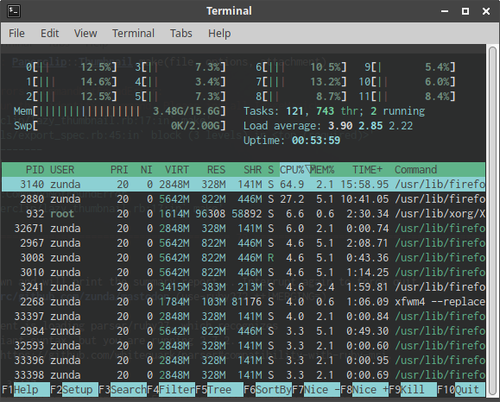The height and width of the screenshot is (402, 500).
Task: Sort by PID column header
Action: pyautogui.click(x=35, y=170)
